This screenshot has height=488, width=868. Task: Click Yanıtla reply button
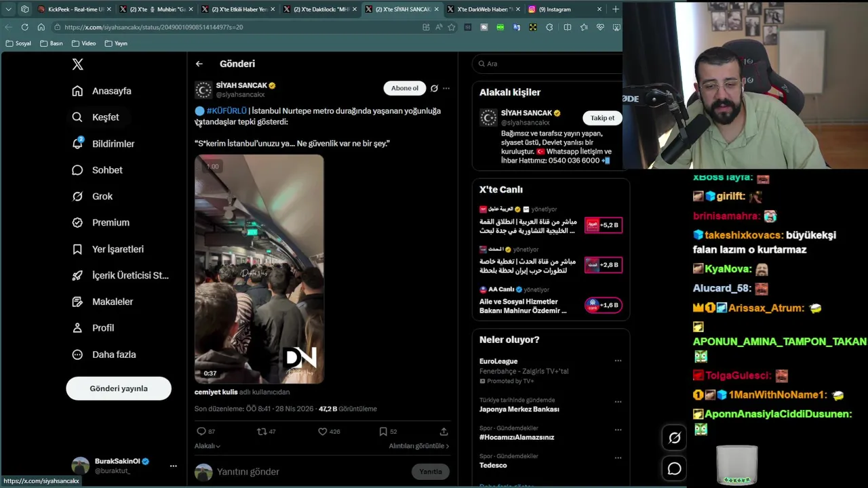click(431, 472)
